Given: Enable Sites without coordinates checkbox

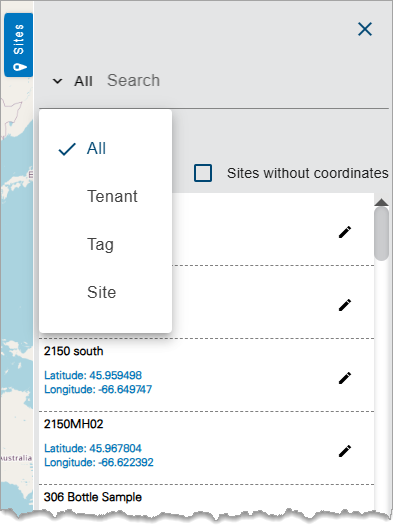Looking at the screenshot, I should pos(203,173).
